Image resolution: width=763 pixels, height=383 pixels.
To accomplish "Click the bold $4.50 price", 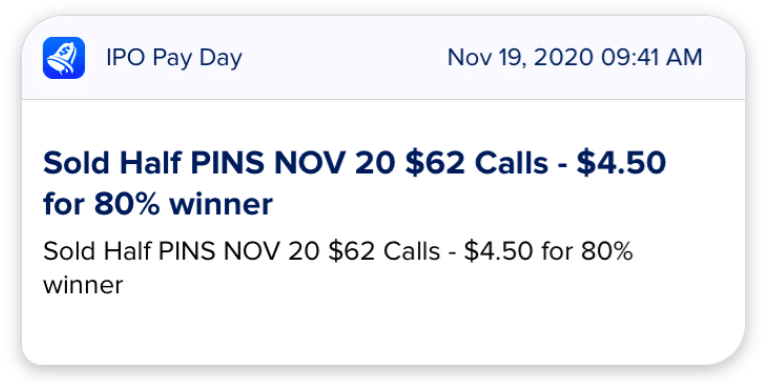I will [621, 163].
